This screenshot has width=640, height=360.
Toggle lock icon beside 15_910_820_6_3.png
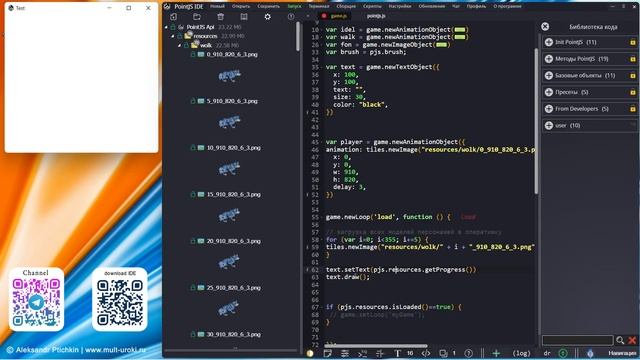point(193,194)
